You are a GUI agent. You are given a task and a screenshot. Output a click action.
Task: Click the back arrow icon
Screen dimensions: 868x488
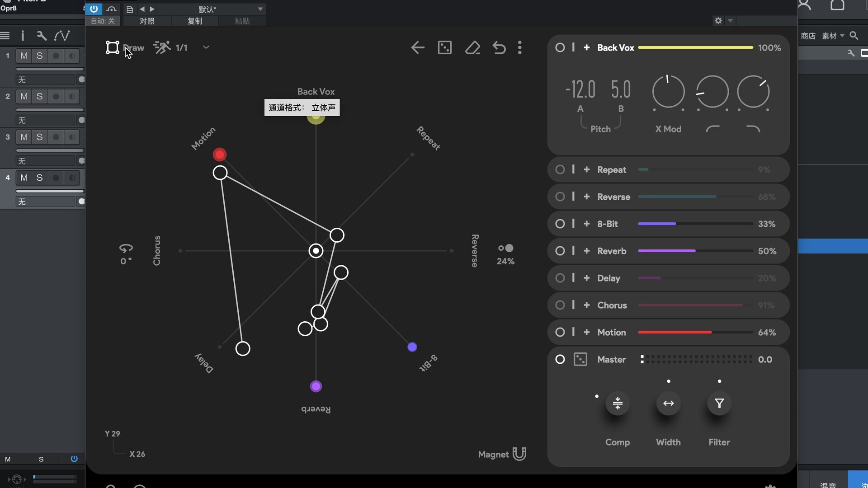pyautogui.click(x=418, y=47)
